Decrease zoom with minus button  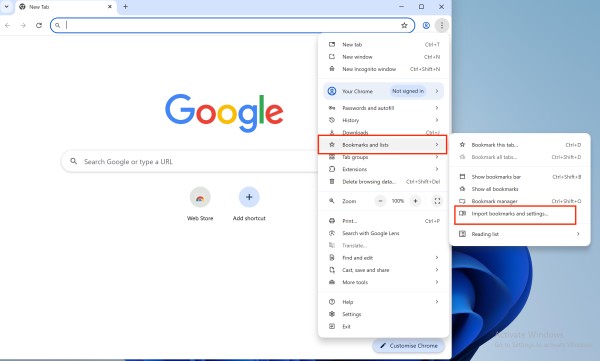(x=380, y=201)
